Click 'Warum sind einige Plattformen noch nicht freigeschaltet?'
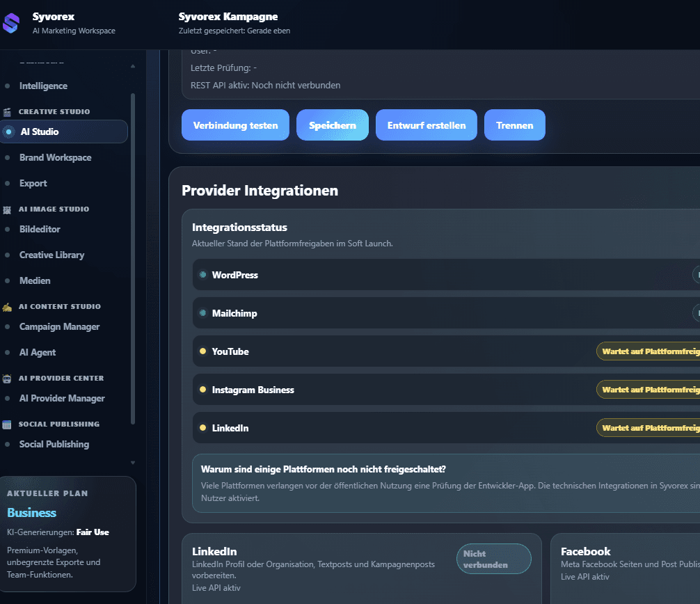 click(324, 469)
